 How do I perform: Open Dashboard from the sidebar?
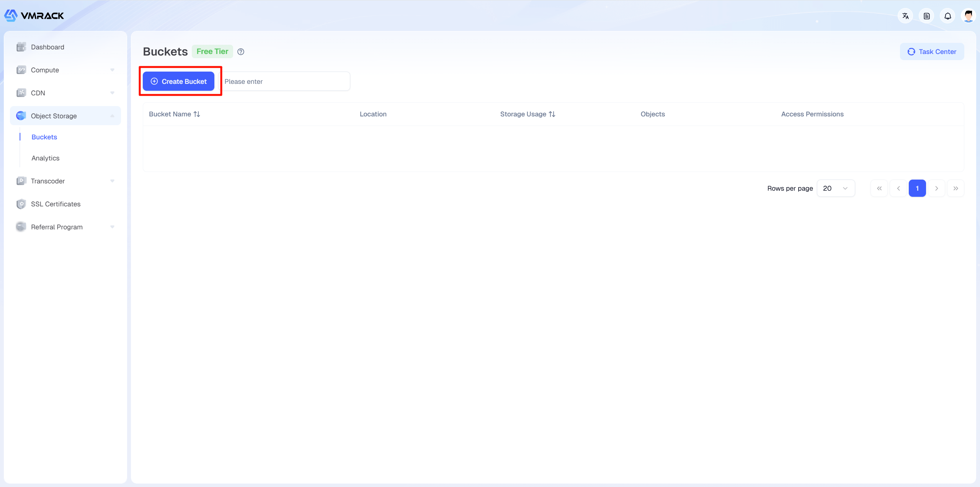pyautogui.click(x=65, y=47)
